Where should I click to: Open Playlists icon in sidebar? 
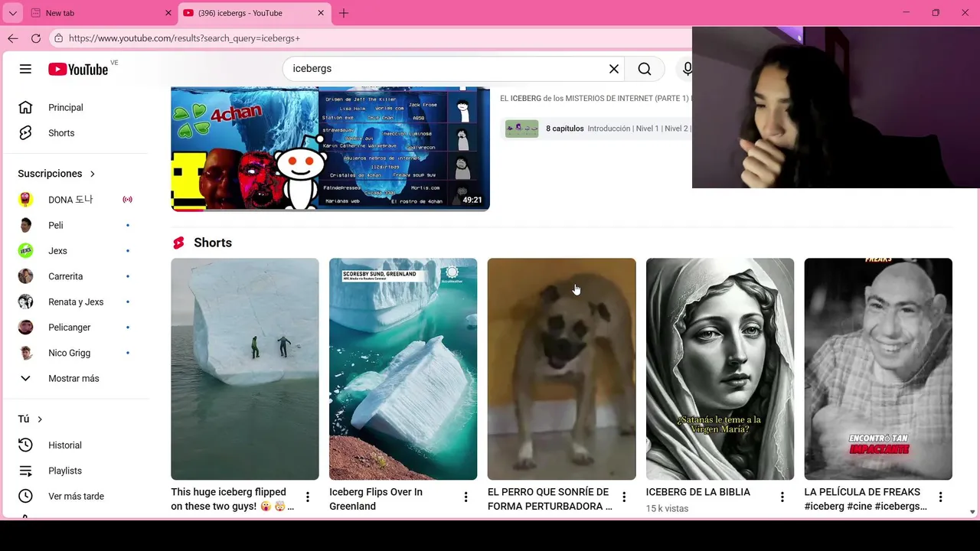pos(25,471)
